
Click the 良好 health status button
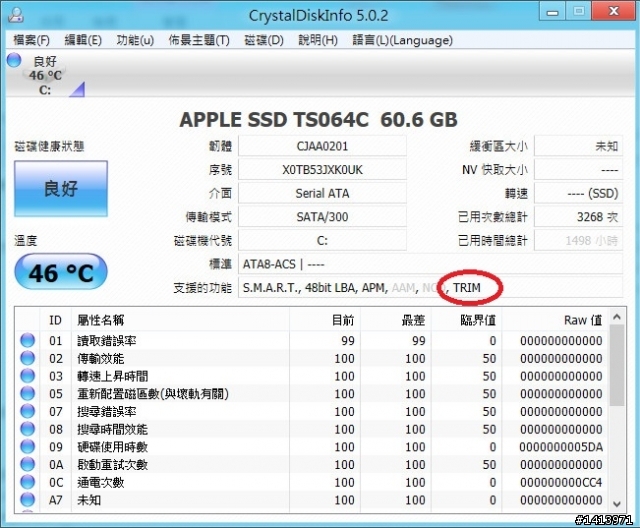(x=61, y=189)
